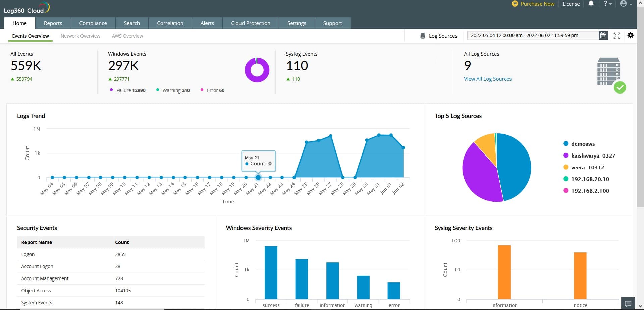Click the warning bar in Windows Severity
The height and width of the screenshot is (310, 644).
363,287
